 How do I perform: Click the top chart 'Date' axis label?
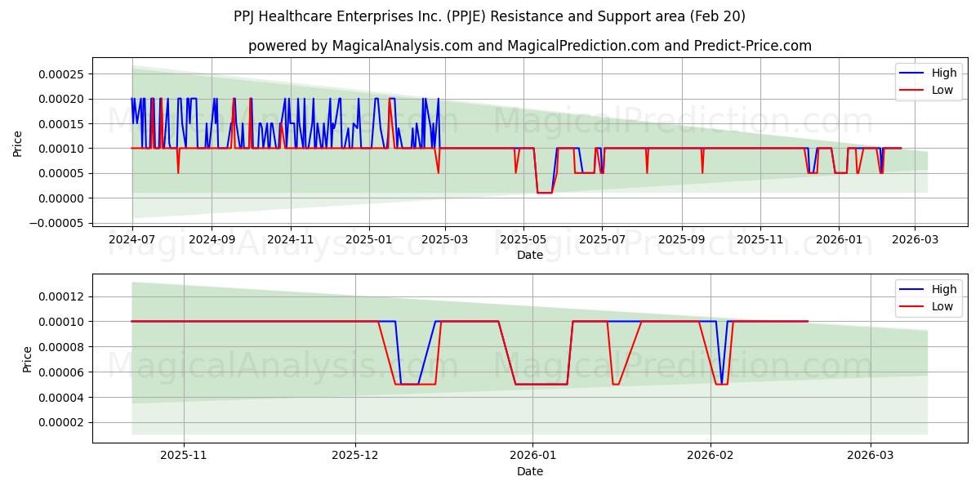tap(530, 255)
